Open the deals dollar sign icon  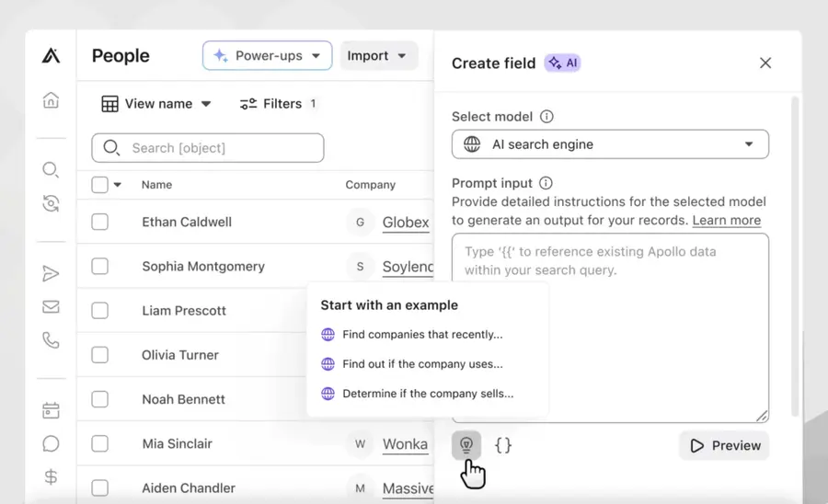click(x=51, y=477)
